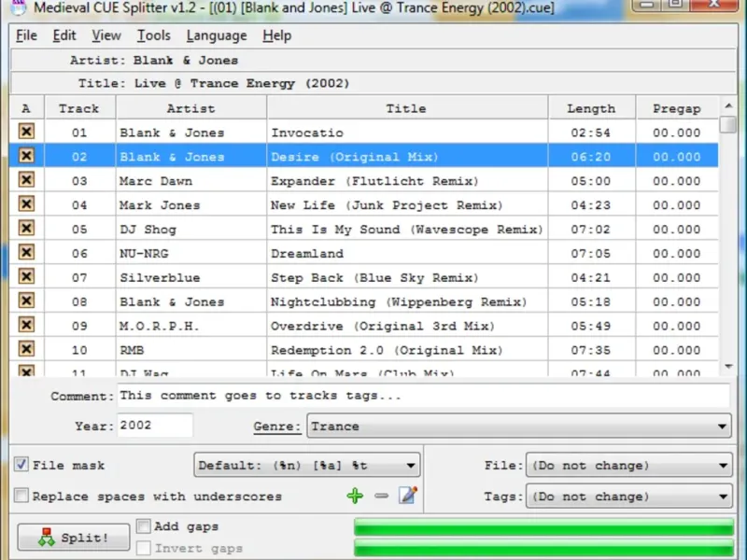Click the green plus add mask icon
747x560 pixels.
click(355, 496)
